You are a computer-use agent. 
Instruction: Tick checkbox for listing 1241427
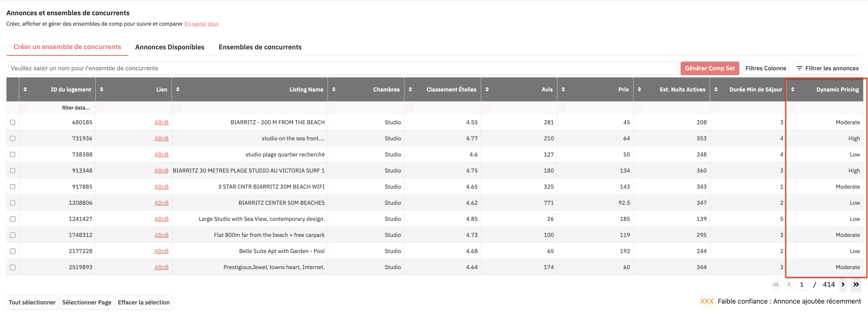pos(13,219)
